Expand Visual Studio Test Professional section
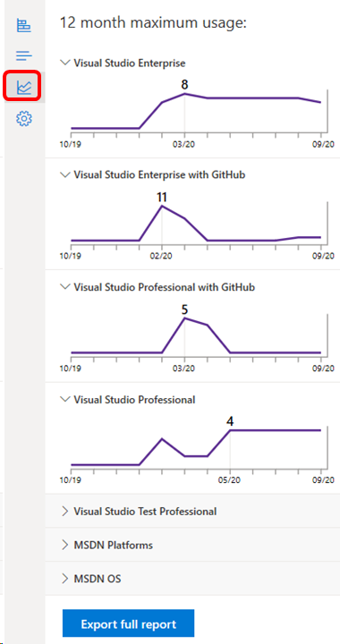 click(192, 511)
